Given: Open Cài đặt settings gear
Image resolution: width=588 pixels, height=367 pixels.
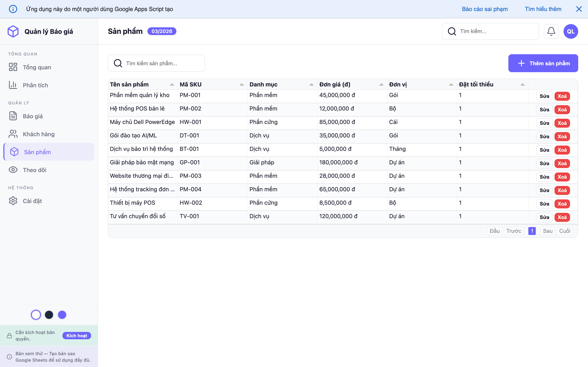Looking at the screenshot, I should click(13, 201).
